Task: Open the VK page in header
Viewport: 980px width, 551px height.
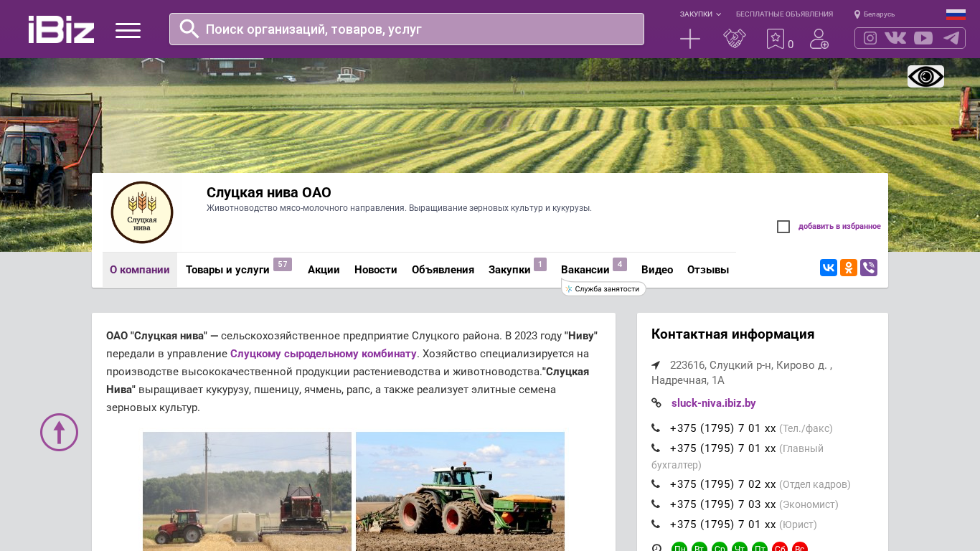Action: [895, 38]
